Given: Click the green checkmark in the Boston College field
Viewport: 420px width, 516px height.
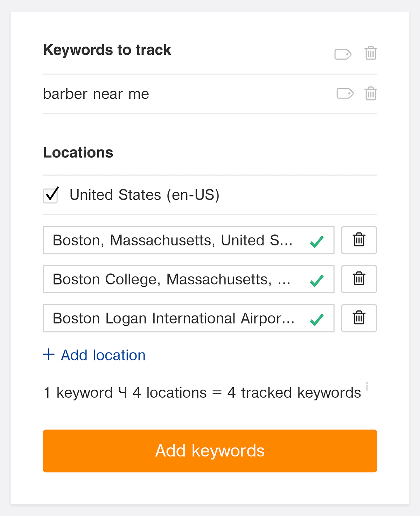Looking at the screenshot, I should coord(317,280).
